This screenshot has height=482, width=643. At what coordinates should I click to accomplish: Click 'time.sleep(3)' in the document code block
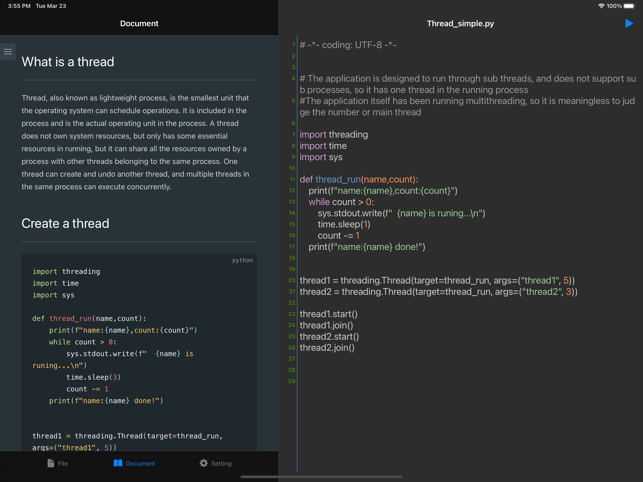pos(93,377)
